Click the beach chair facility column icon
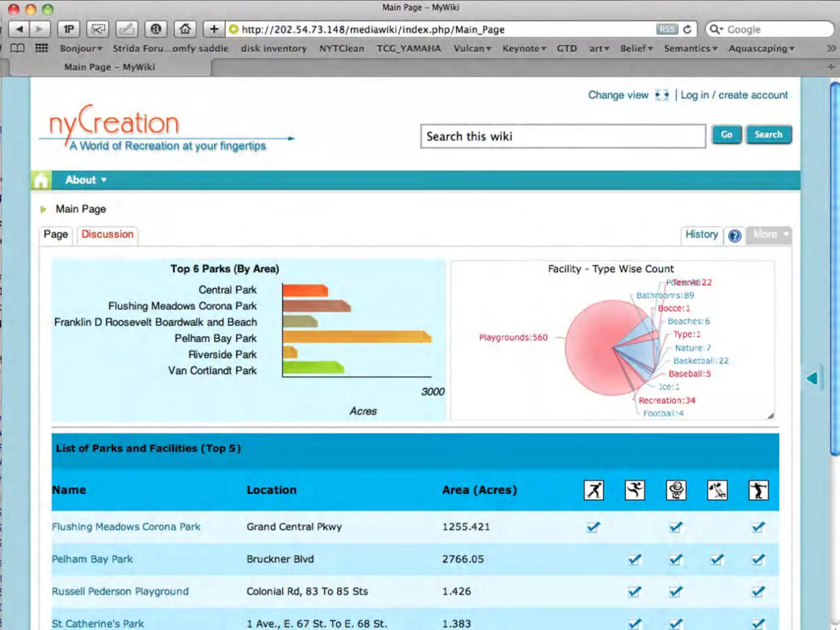This screenshot has width=840, height=630. coord(717,490)
